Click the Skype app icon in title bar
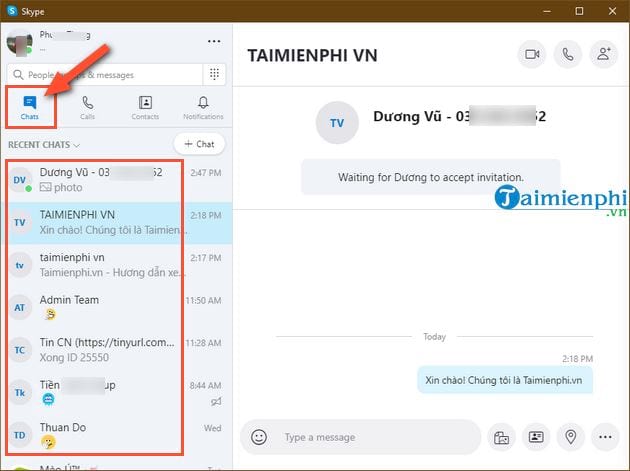The image size is (630, 471). pyautogui.click(x=12, y=11)
